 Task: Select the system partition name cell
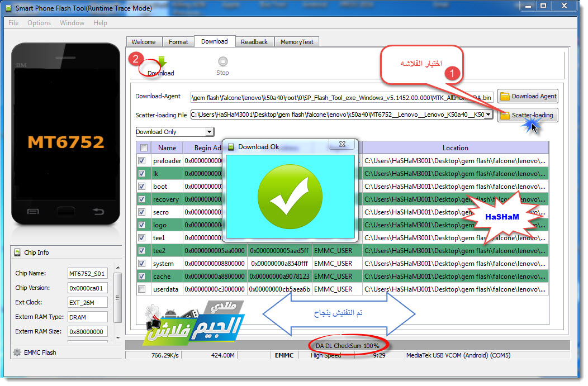tap(167, 264)
